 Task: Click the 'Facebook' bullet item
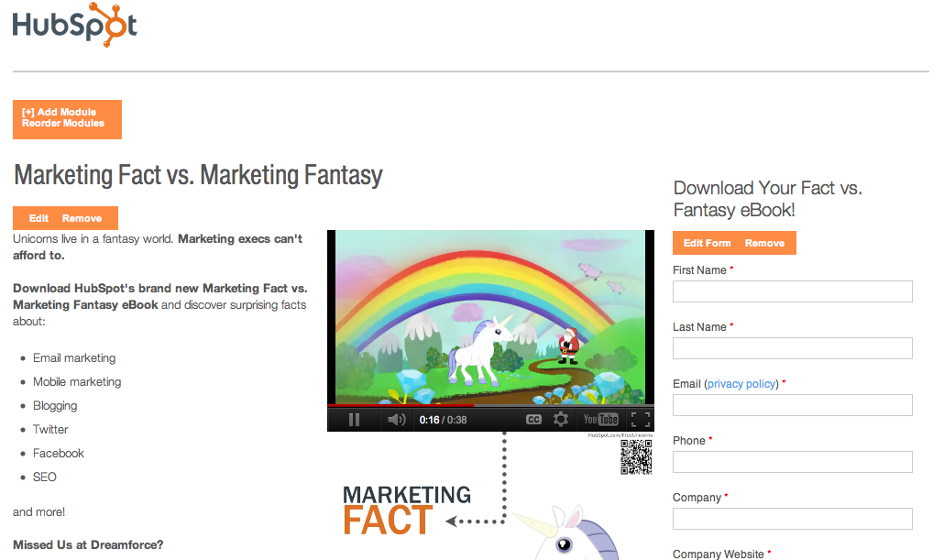[x=59, y=454]
